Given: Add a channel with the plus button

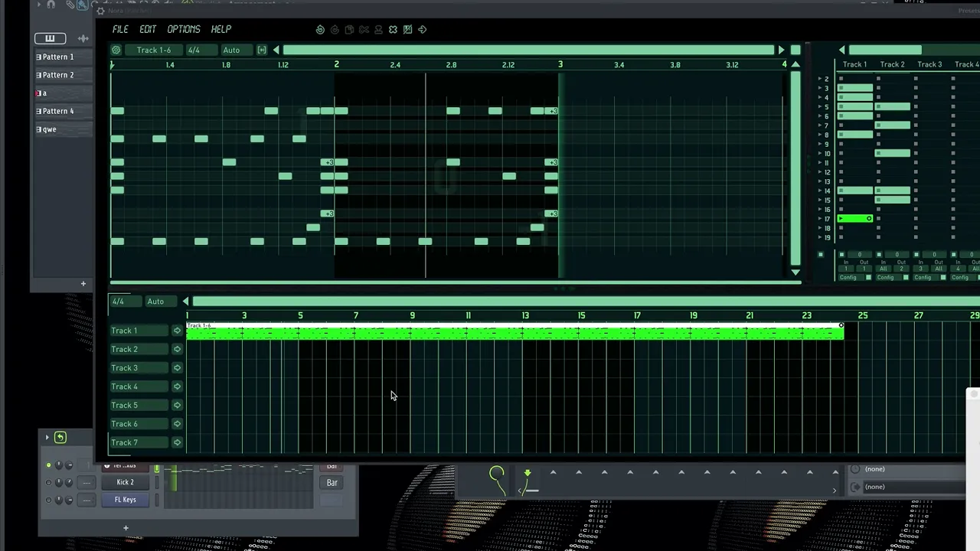Looking at the screenshot, I should pos(126,527).
